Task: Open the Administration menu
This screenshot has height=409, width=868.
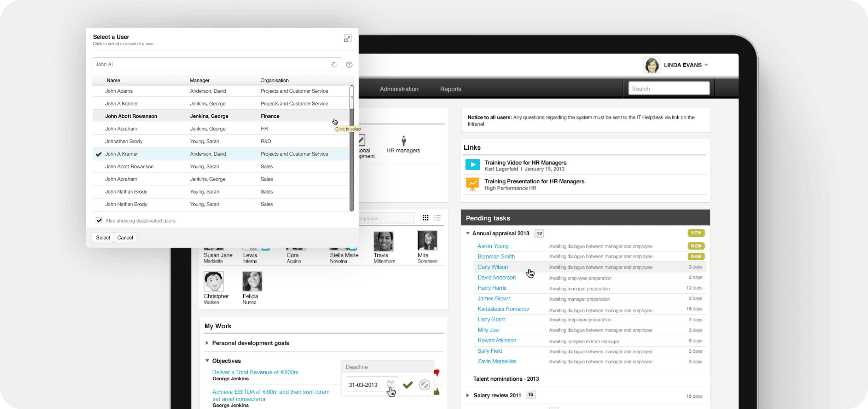Action: click(x=399, y=89)
